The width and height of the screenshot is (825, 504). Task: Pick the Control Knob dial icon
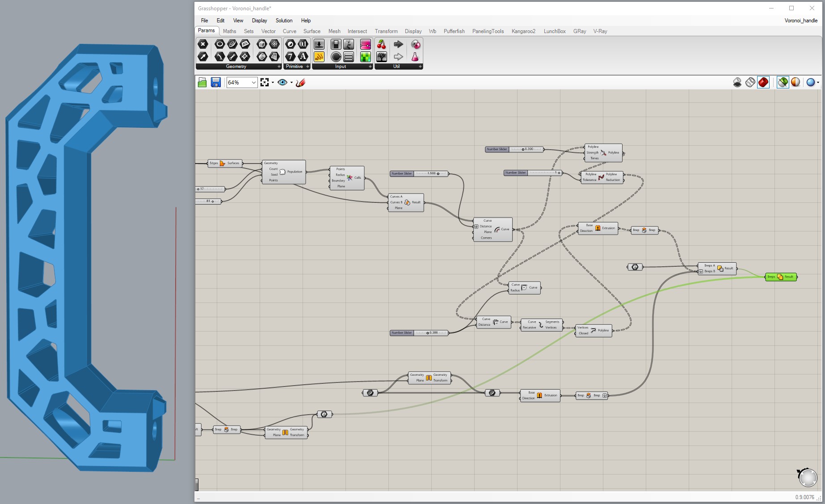point(336,57)
